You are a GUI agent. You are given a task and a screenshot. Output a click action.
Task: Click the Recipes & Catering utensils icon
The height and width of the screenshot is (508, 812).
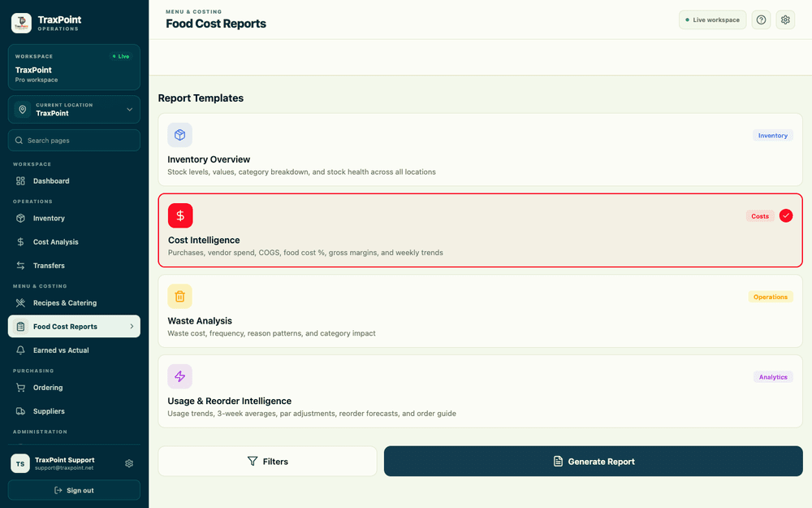(20, 302)
